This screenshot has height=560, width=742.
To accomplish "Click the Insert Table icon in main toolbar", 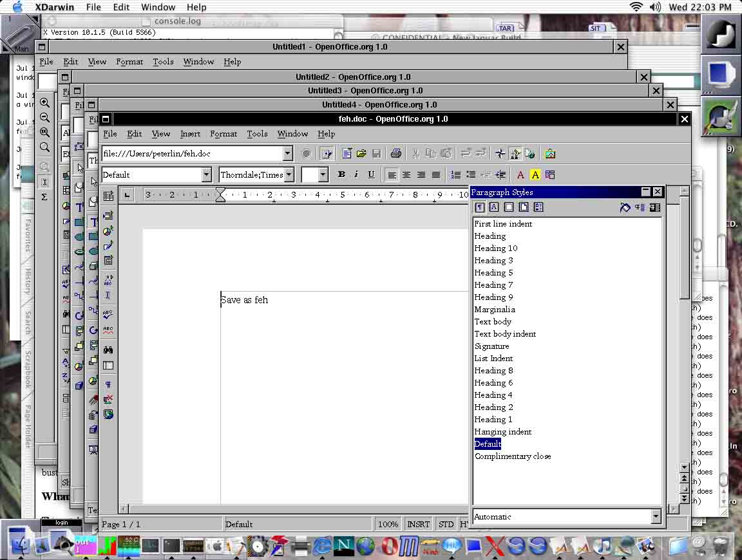I will click(108, 196).
